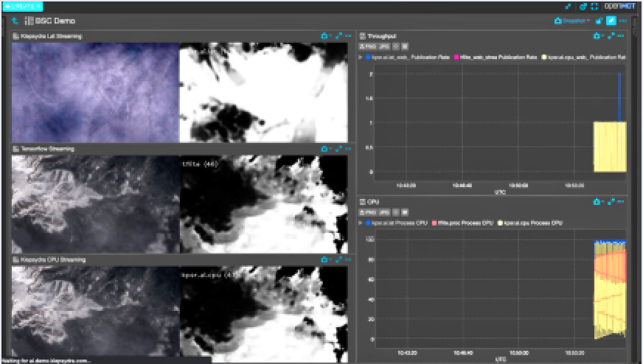This screenshot has height=364, width=643.
Task: Click blue Publication Rate legend swatch
Action: pos(368,57)
